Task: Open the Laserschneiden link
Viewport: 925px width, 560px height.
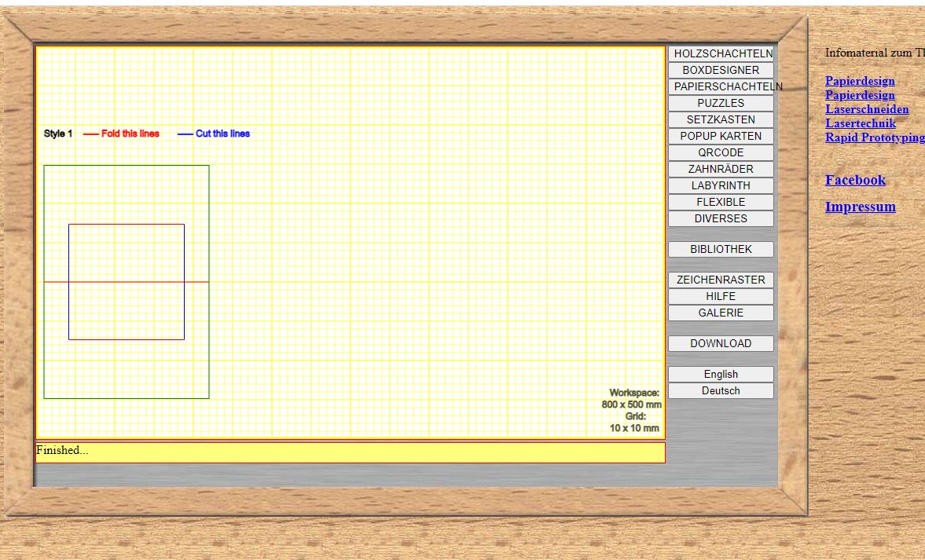Action: (x=866, y=109)
